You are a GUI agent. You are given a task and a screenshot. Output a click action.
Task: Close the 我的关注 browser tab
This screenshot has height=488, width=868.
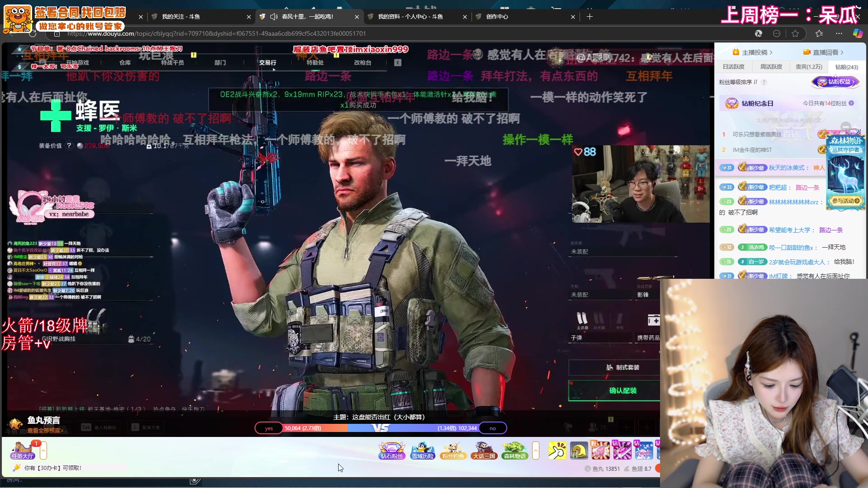[x=249, y=17]
